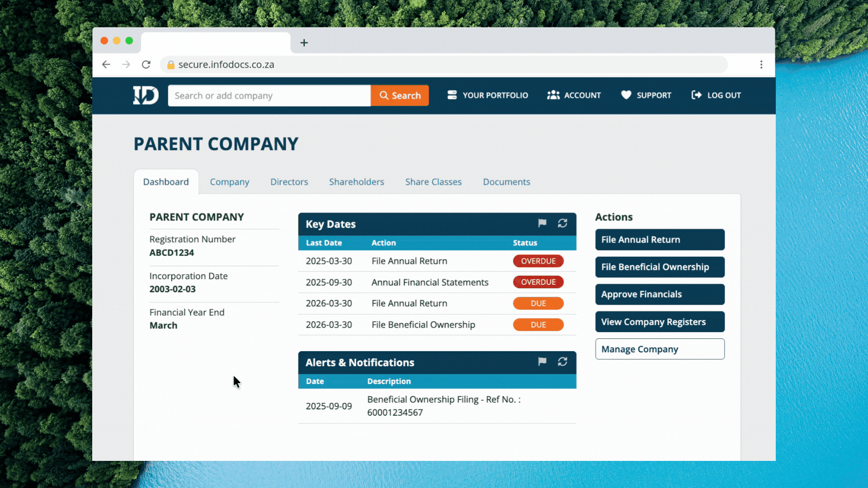Screen dimensions: 868x488
Task: Switch to the Share Classes tab
Action: pos(433,182)
